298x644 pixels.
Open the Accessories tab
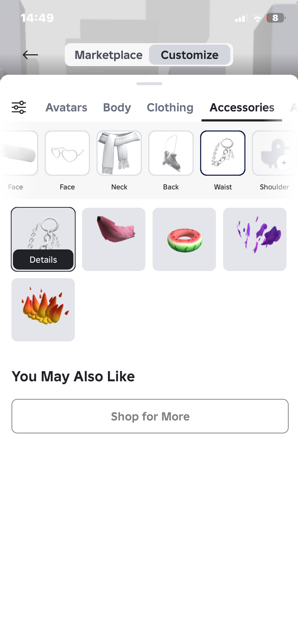242,107
